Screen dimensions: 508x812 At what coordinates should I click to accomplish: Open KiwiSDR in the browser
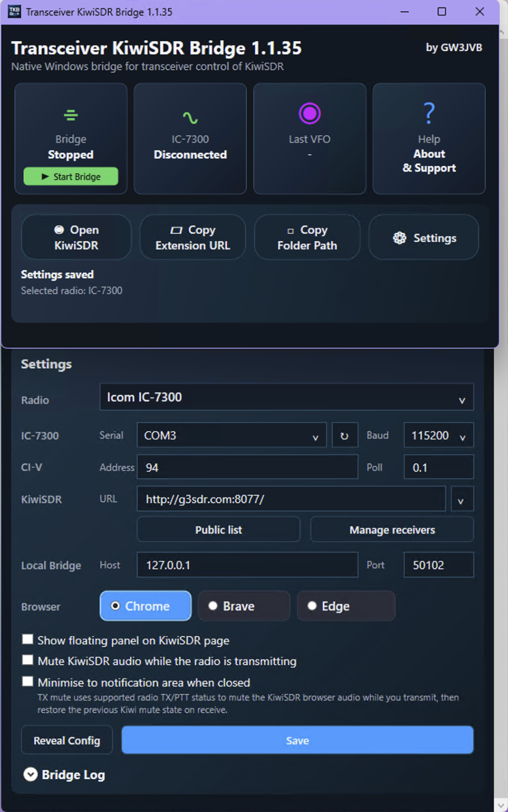(x=76, y=238)
